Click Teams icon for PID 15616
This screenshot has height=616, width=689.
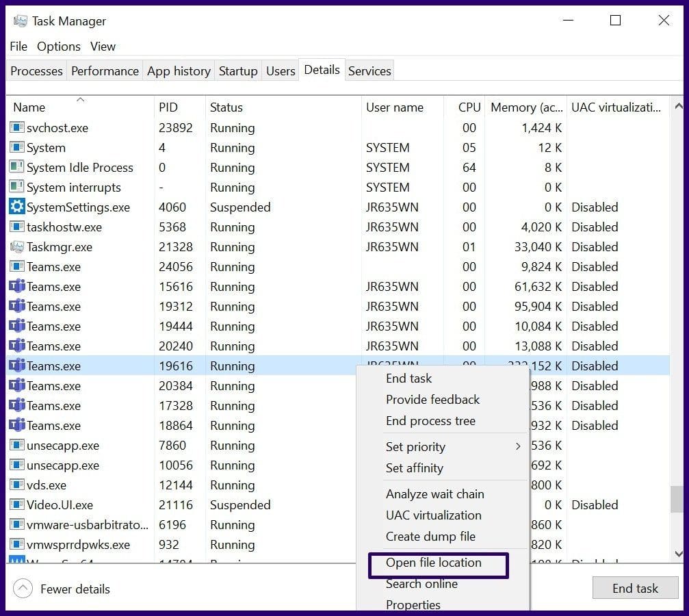tap(16, 286)
